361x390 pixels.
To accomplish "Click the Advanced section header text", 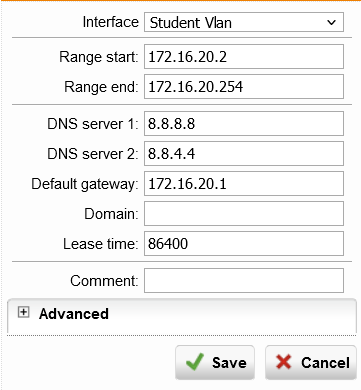I will point(74,314).
